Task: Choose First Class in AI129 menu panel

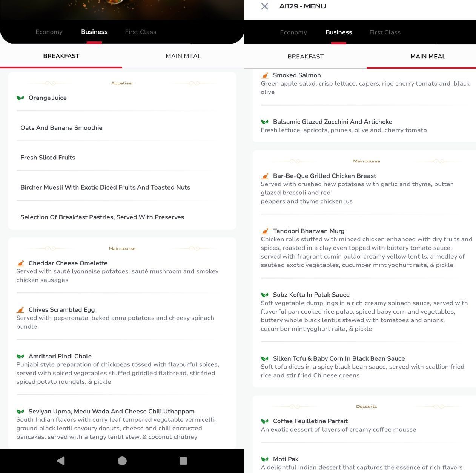Action: point(385,32)
